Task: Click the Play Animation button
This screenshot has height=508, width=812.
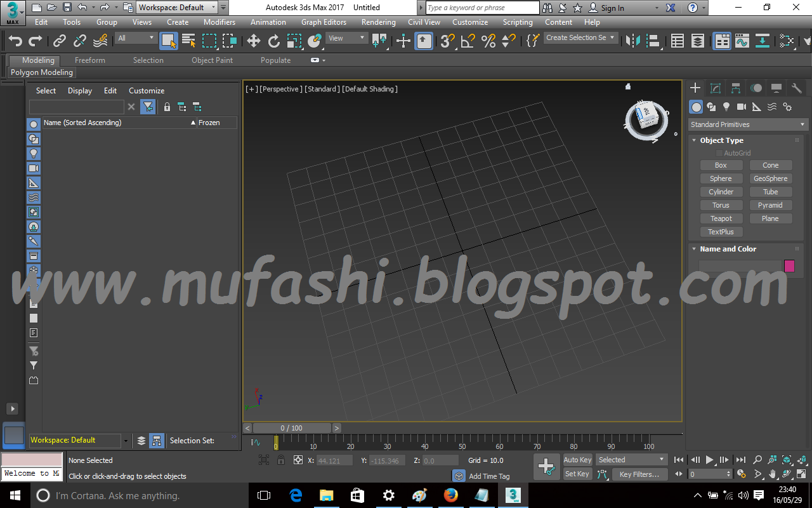Action: point(709,460)
